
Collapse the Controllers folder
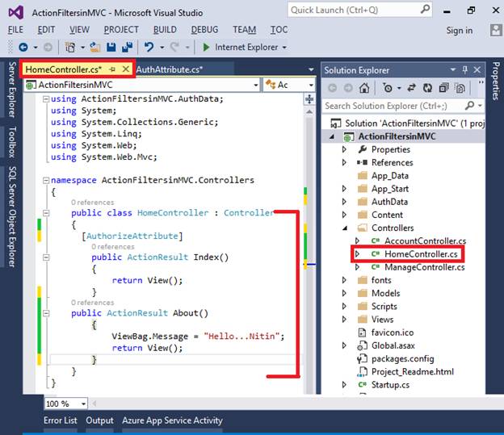pyautogui.click(x=345, y=228)
